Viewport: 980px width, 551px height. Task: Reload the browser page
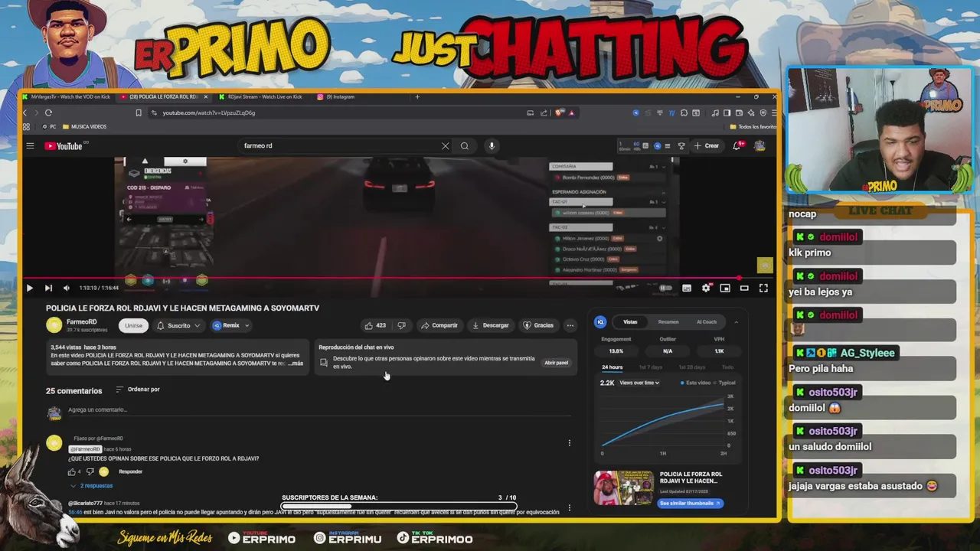[x=48, y=112]
